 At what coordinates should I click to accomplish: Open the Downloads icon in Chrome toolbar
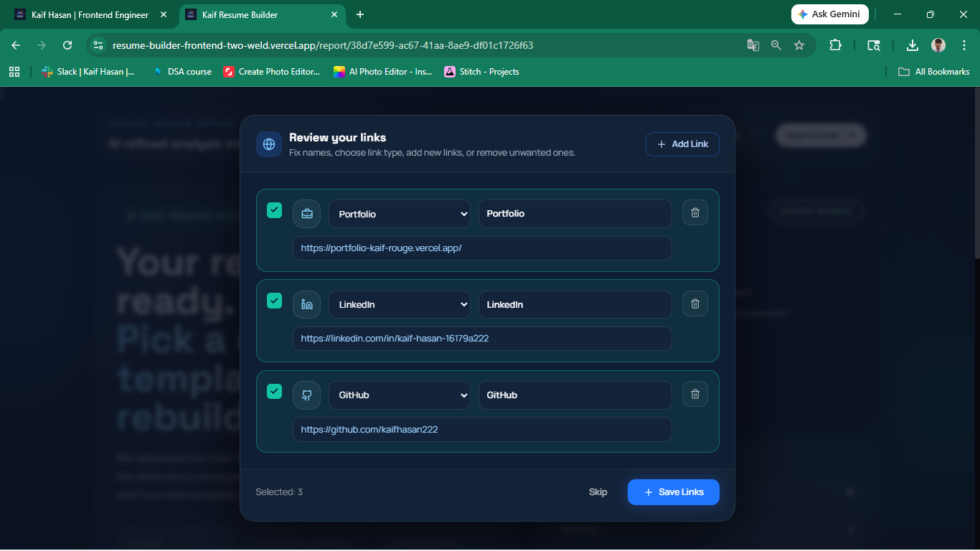[913, 45]
